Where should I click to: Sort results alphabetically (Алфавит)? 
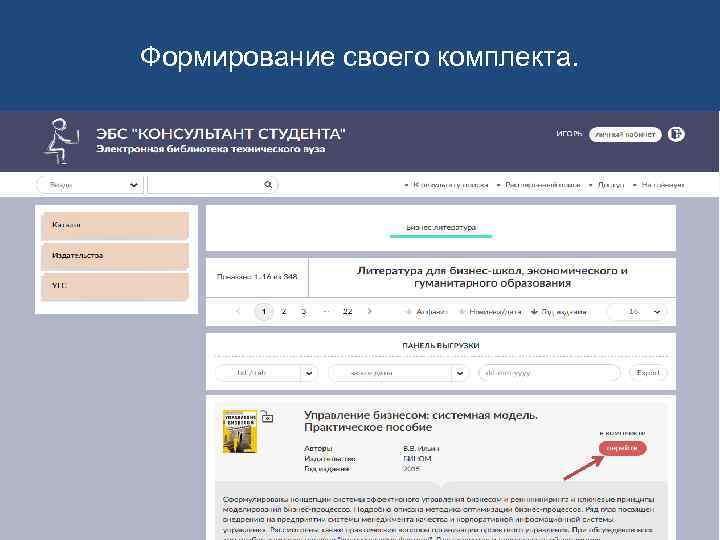pos(427,312)
